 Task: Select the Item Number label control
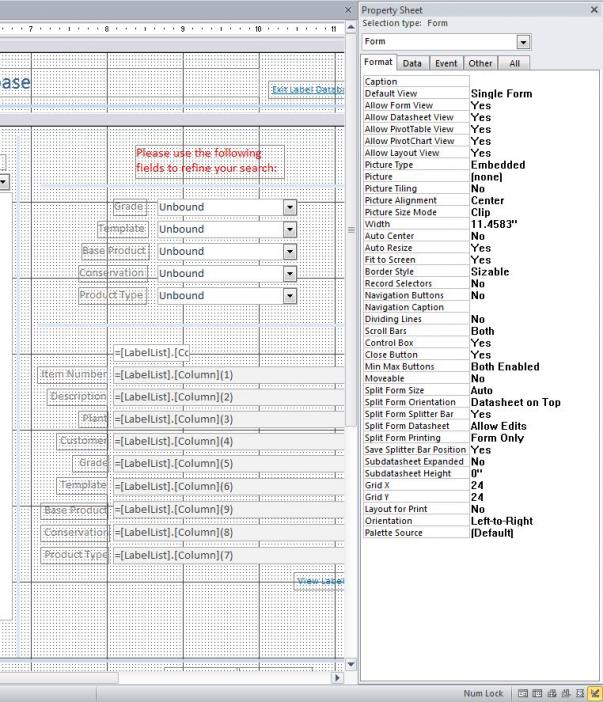pyautogui.click(x=73, y=374)
